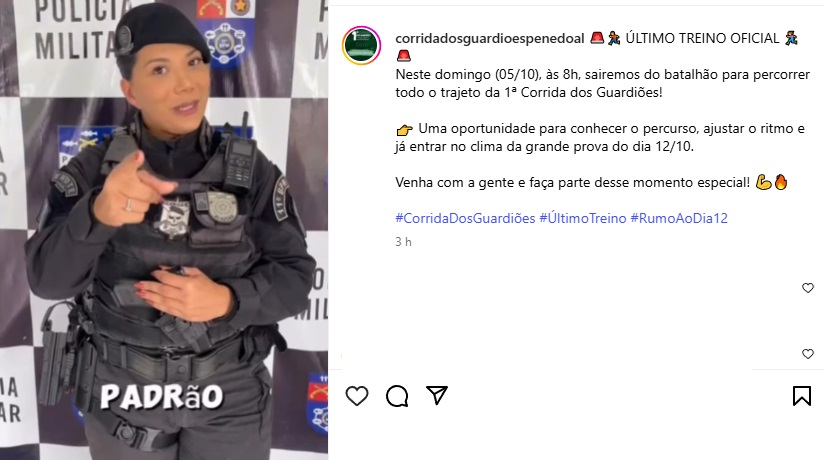This screenshot has height=460, width=824.
Task: Open the #RumoAoDia12 hashtag
Action: [679, 218]
